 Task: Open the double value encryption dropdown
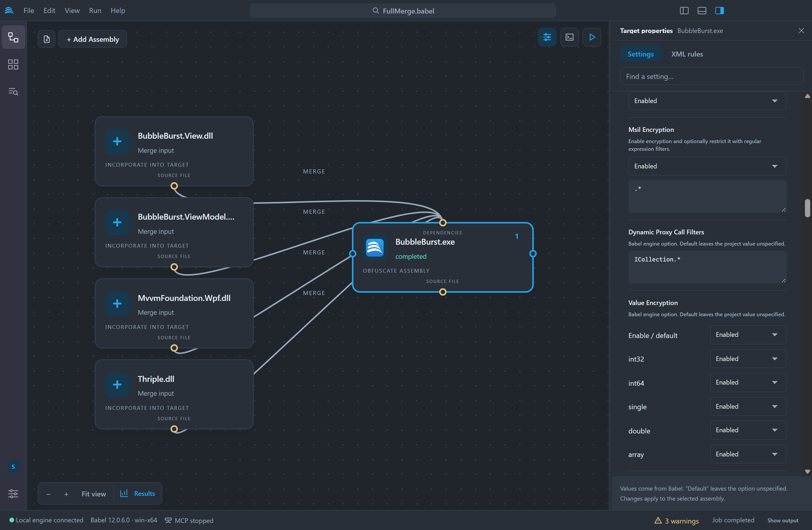click(748, 430)
